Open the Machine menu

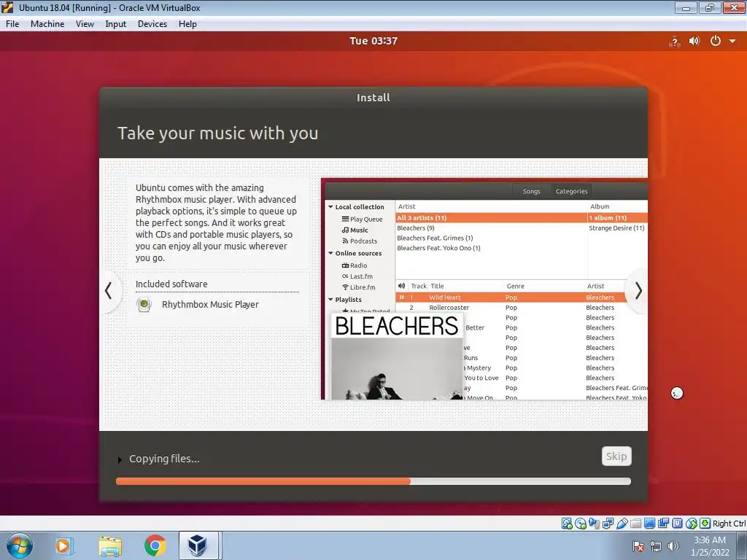click(x=47, y=24)
